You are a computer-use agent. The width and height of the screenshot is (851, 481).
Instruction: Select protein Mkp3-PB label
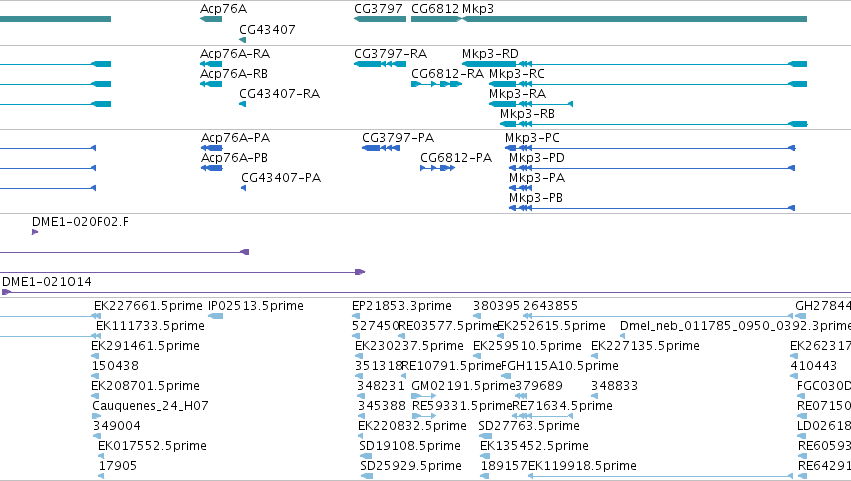coord(536,198)
